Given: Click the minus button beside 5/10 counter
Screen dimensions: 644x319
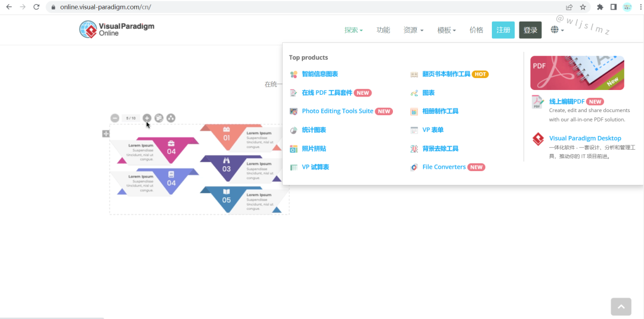Looking at the screenshot, I should [114, 118].
